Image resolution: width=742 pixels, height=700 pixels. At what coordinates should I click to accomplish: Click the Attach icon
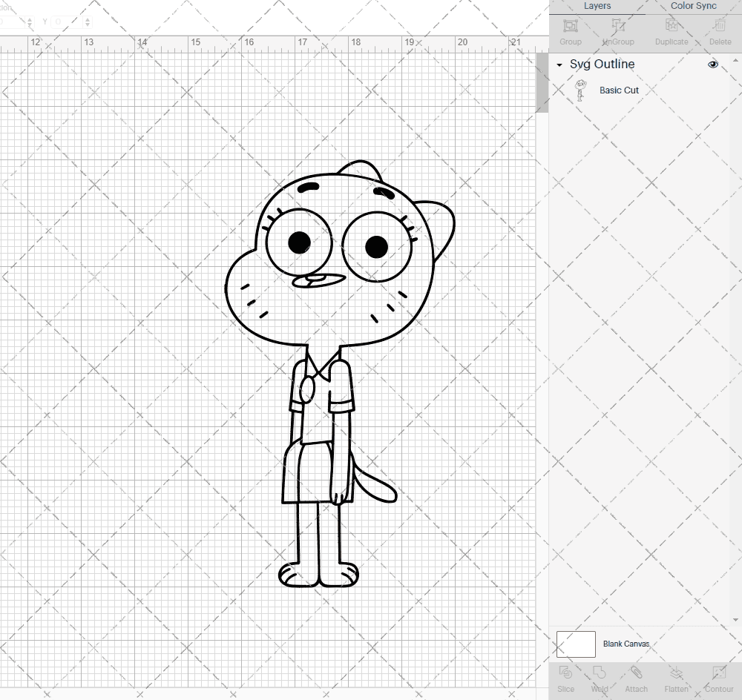(x=636, y=678)
